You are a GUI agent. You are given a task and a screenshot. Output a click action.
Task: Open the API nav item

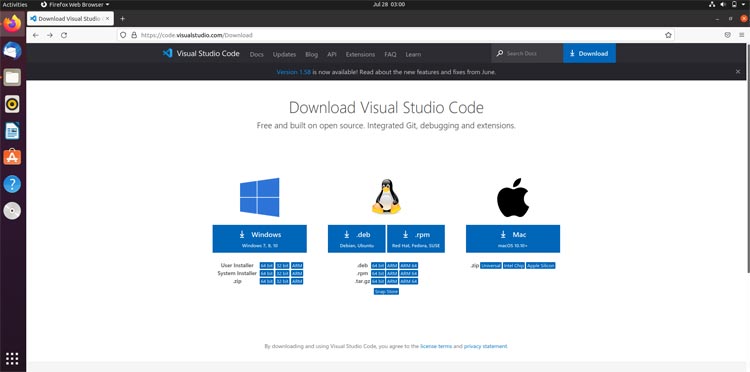[332, 54]
